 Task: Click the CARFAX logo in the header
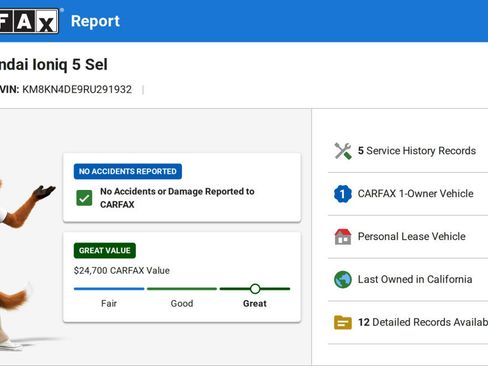[29, 21]
